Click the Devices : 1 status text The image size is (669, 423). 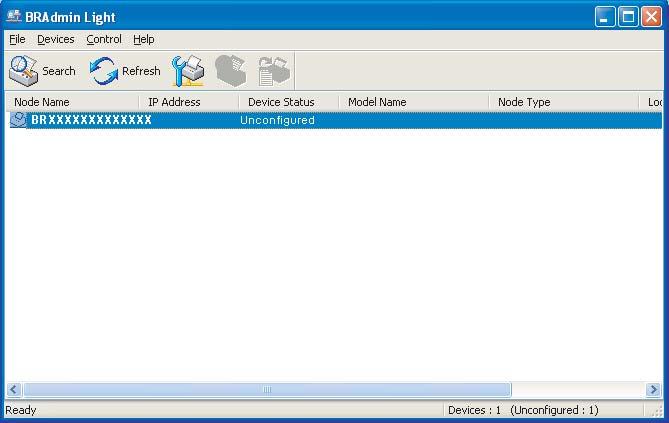pos(474,410)
